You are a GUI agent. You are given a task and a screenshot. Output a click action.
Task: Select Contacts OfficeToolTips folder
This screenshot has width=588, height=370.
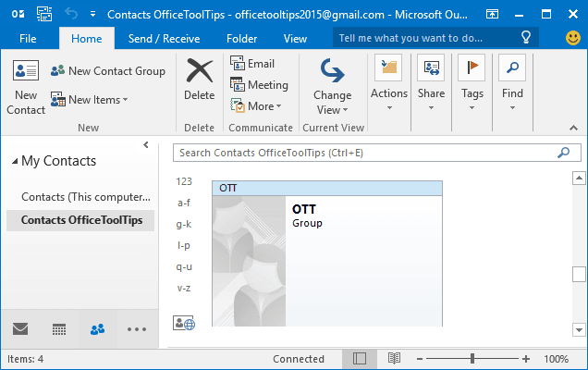tap(80, 220)
